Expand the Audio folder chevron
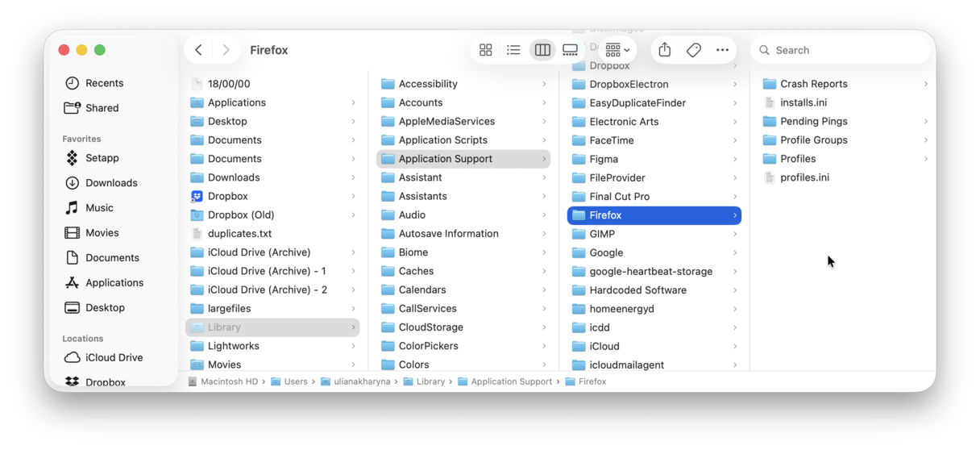The image size is (980, 450). click(544, 215)
